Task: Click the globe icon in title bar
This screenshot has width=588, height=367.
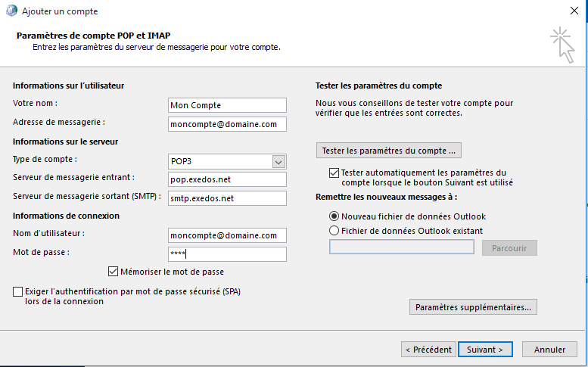Action: tap(11, 11)
